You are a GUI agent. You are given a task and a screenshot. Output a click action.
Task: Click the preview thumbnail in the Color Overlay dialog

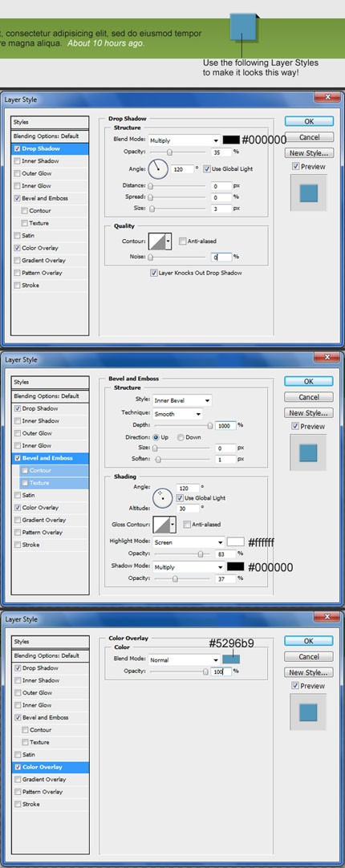pyautogui.click(x=308, y=712)
